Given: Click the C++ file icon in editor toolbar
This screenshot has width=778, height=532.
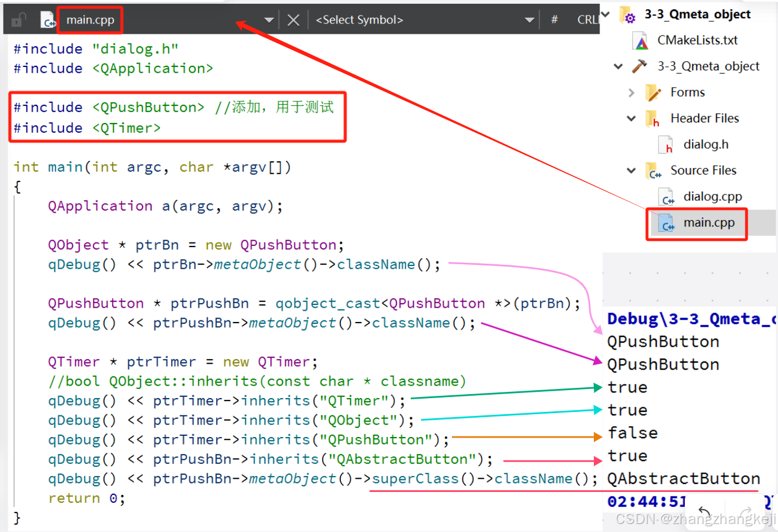Looking at the screenshot, I should point(48,20).
